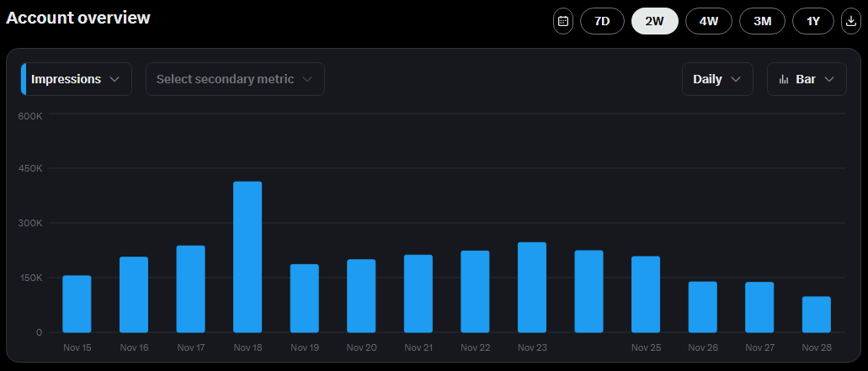Click the Account overview heading
Screen dimensions: 868x371
click(x=78, y=18)
